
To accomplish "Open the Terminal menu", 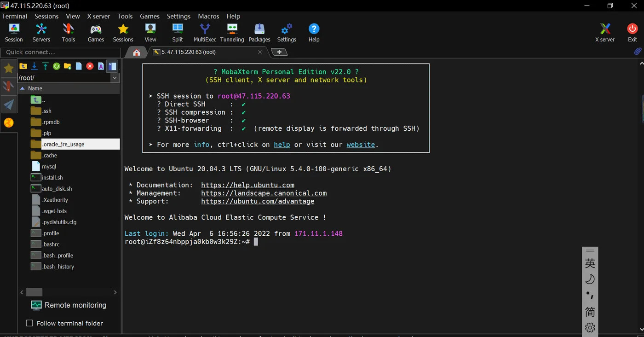I will (x=15, y=16).
